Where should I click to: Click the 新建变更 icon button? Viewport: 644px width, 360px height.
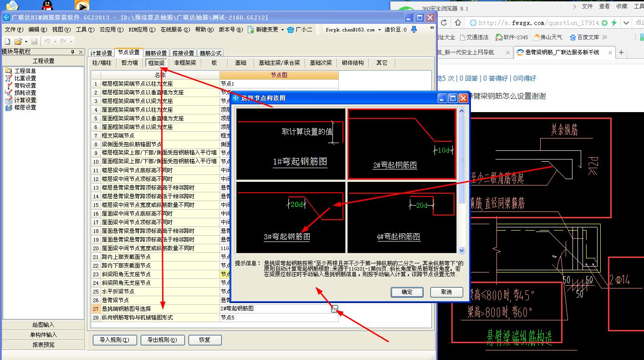tap(263, 29)
